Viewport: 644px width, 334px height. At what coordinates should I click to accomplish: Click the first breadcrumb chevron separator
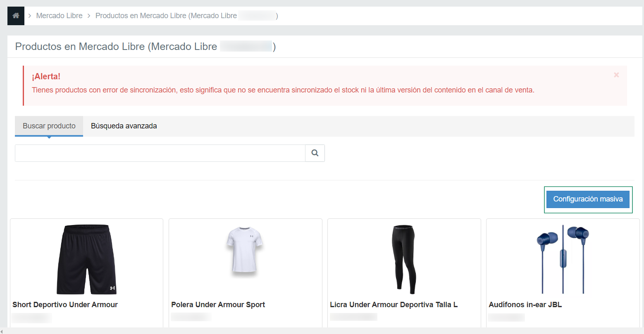click(x=30, y=16)
